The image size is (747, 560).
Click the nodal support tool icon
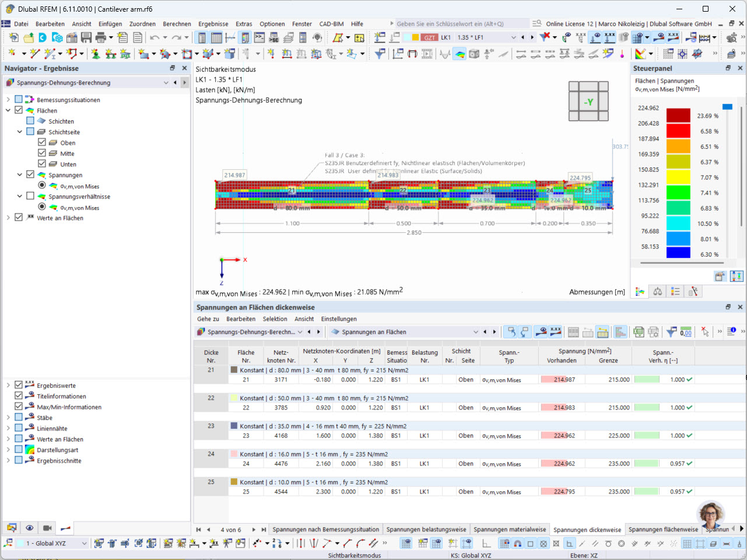point(96,54)
